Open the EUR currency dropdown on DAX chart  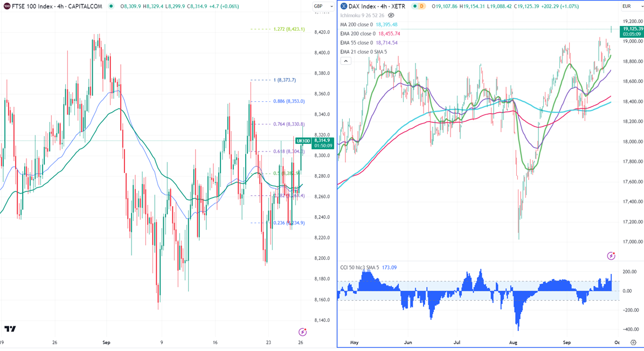pos(631,6)
